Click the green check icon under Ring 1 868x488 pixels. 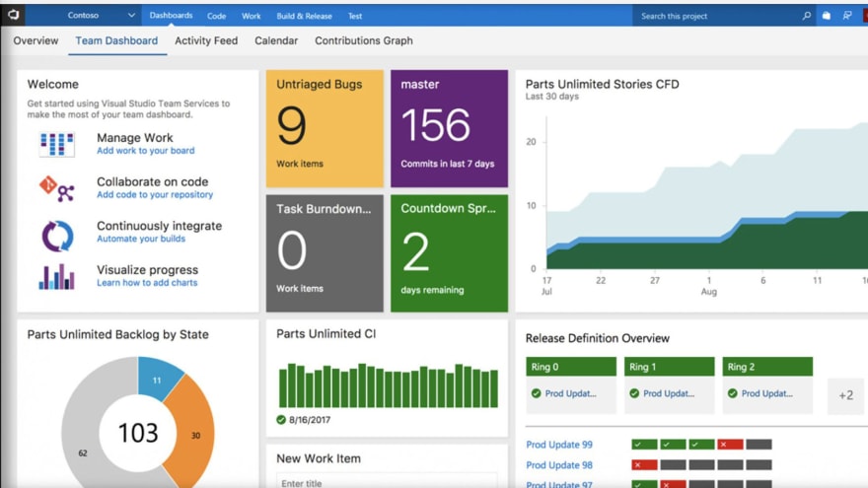pyautogui.click(x=634, y=393)
